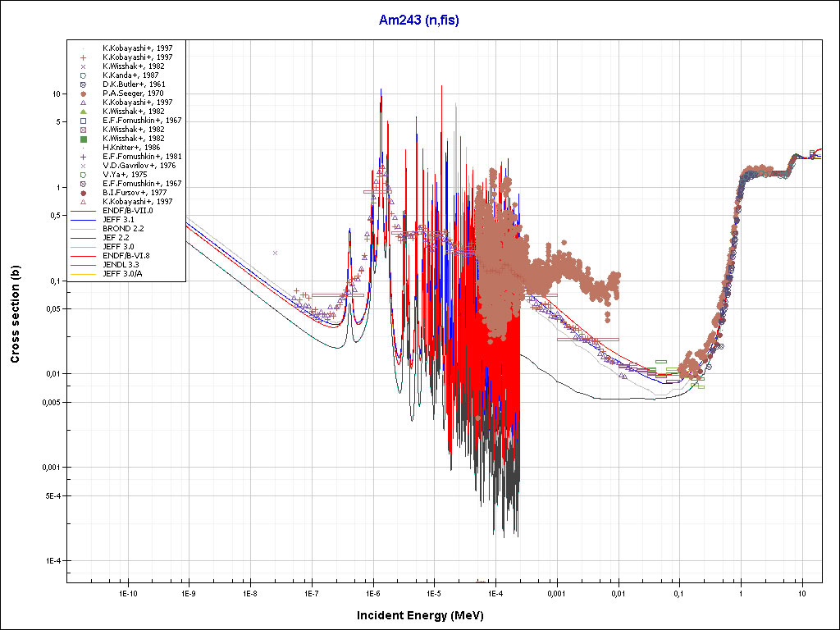Select the K.Kanda 1987 marker icon

tap(84, 75)
